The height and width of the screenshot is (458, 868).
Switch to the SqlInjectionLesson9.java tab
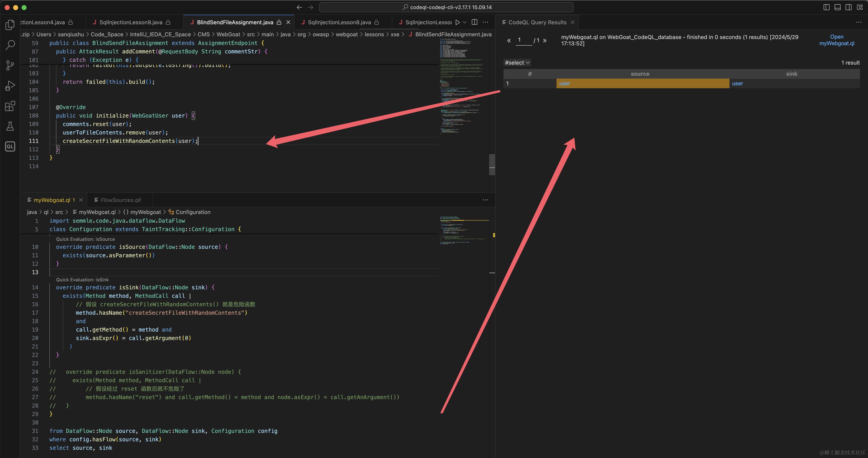tap(131, 22)
